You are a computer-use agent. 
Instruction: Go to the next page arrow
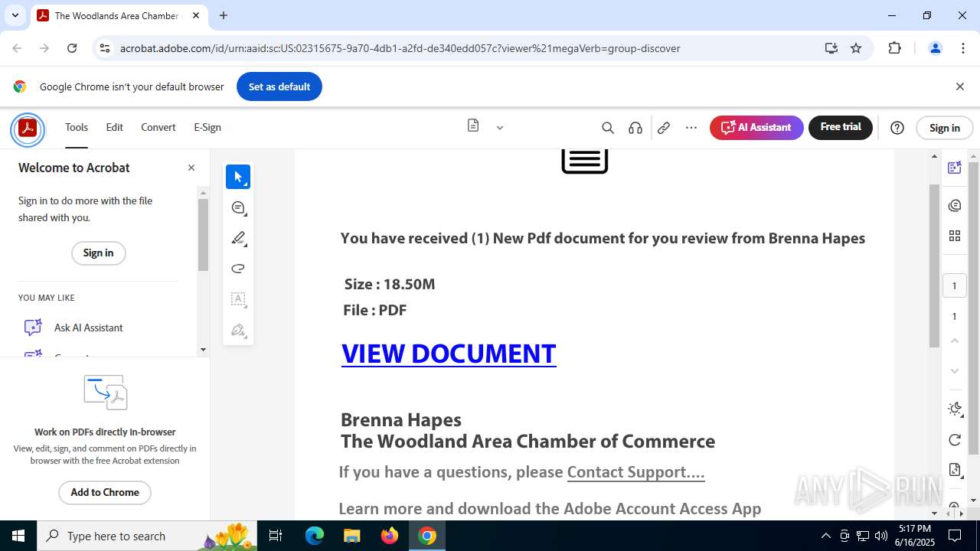click(x=955, y=370)
